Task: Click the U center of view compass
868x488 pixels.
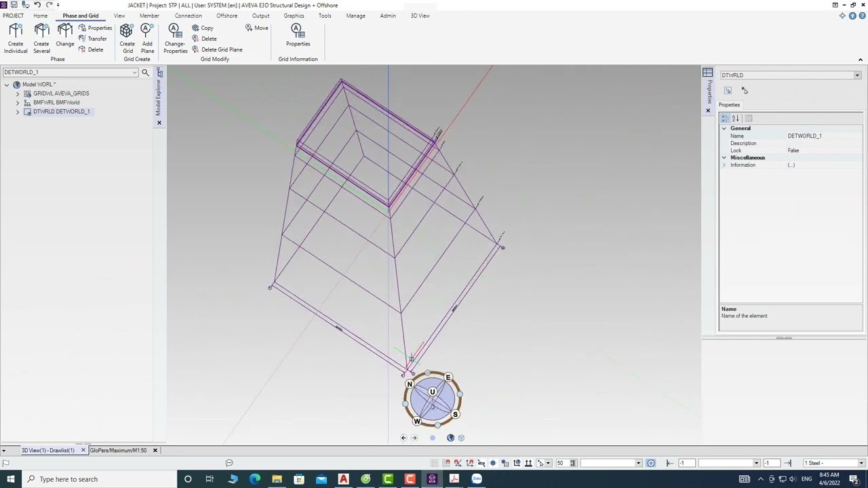Action: pos(432,392)
